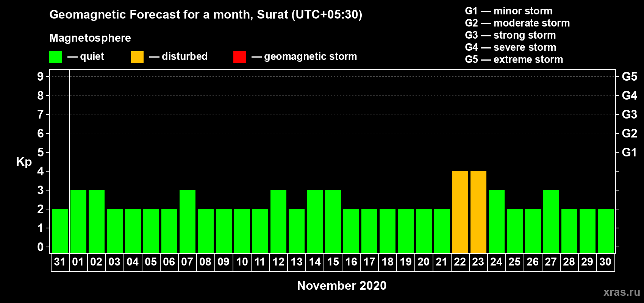Click the G3 label on the right axis
Image resolution: width=644 pixels, height=303 pixels.
[x=629, y=114]
